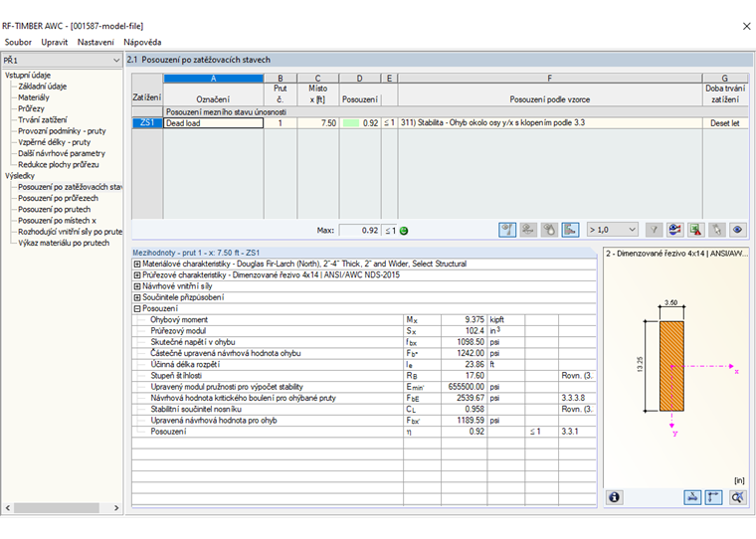
Task: Select Posouzení po zatěžovacích stavech tree item
Action: pos(70,187)
